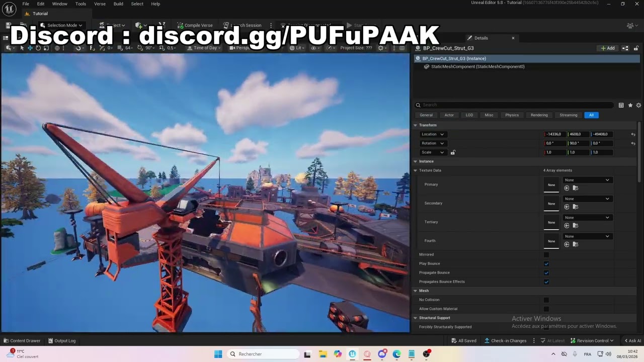The width and height of the screenshot is (644, 362).
Task: Open the Verse menu
Action: pyautogui.click(x=100, y=4)
